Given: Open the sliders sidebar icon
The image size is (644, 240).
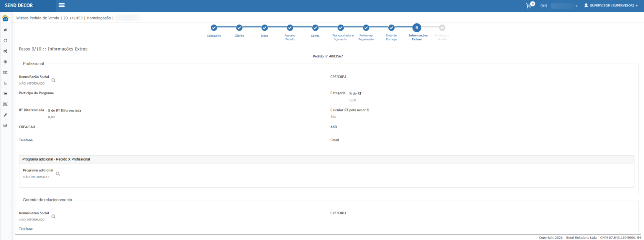Looking at the screenshot, I should [5, 83].
